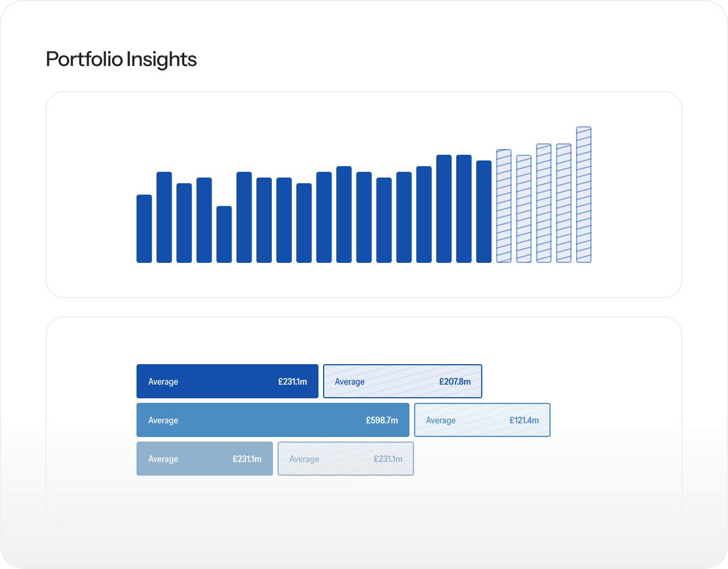Select the dark blue solid £231.1m bar
The width and height of the screenshot is (728, 569).
227,381
